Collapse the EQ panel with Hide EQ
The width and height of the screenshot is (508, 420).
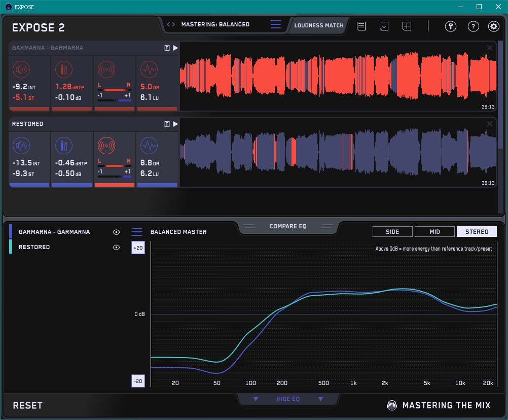click(288, 399)
